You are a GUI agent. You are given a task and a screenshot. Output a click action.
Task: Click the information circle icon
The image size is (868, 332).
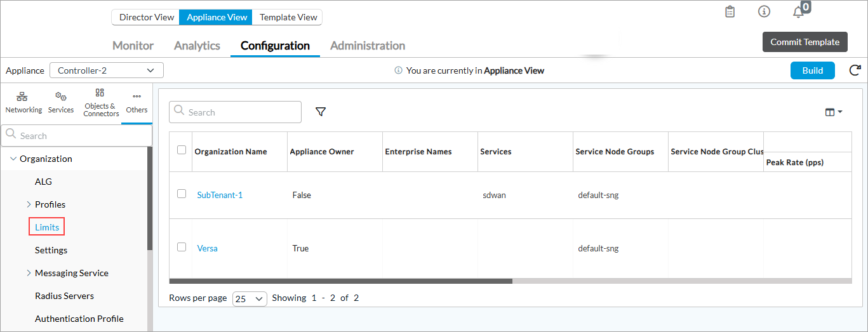(765, 12)
